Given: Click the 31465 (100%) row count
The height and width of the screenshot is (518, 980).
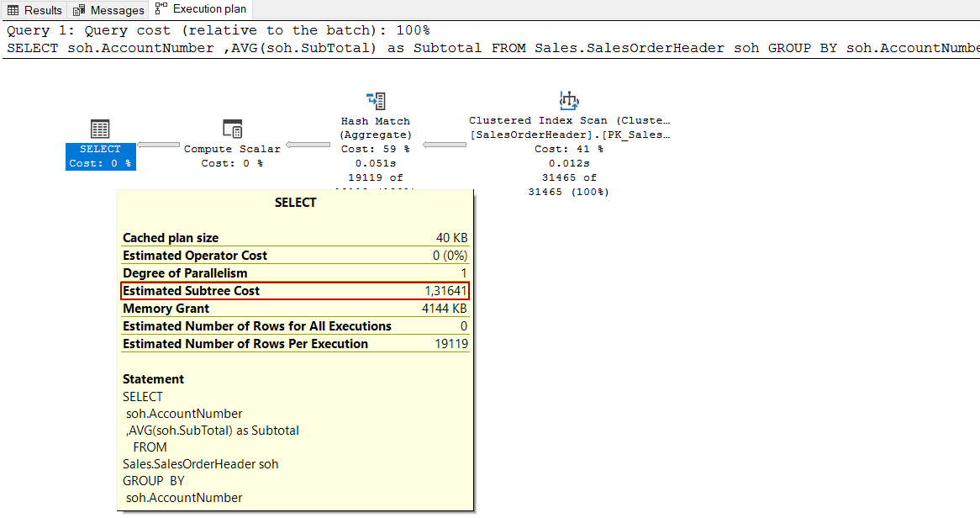Looking at the screenshot, I should pos(569,192).
